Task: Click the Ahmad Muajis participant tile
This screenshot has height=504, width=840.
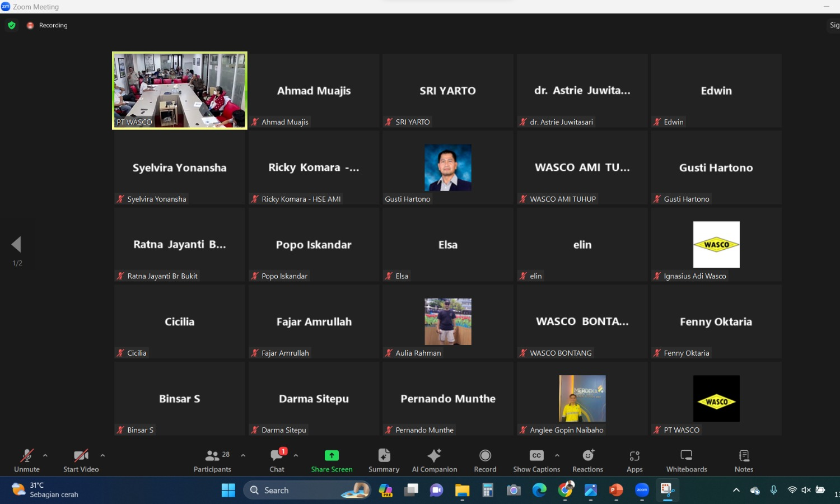Action: 314,91
